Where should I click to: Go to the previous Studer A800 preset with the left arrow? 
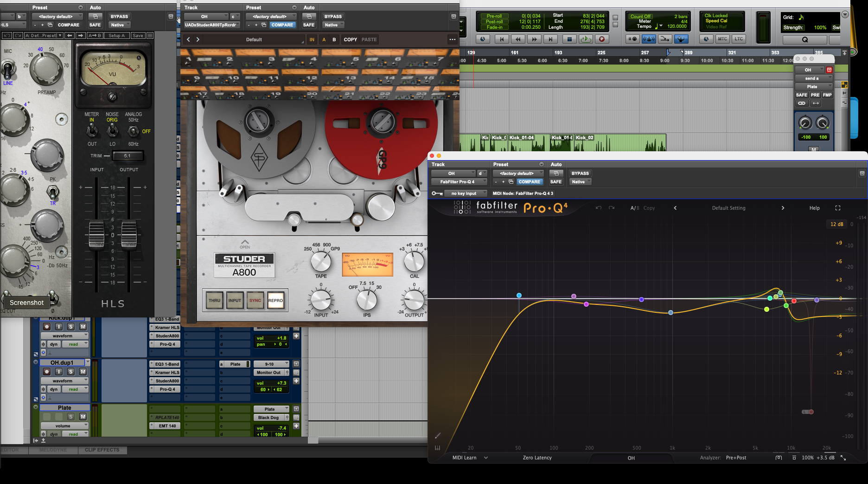[188, 39]
